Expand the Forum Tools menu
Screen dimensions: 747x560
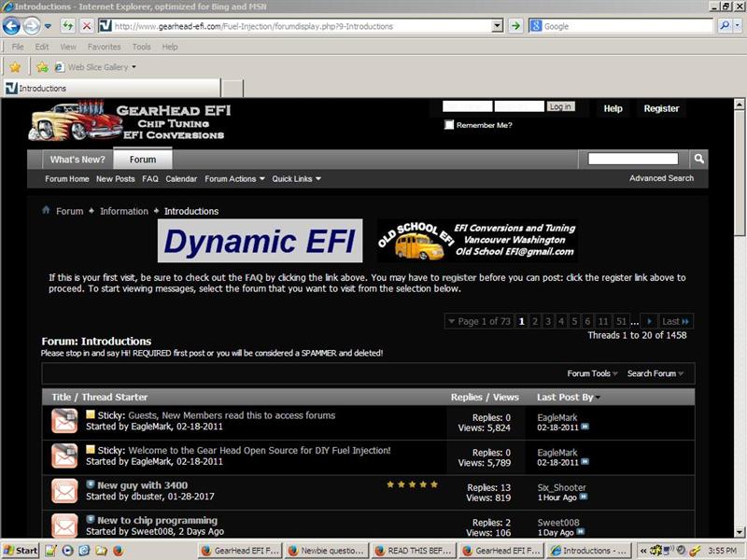coord(592,373)
